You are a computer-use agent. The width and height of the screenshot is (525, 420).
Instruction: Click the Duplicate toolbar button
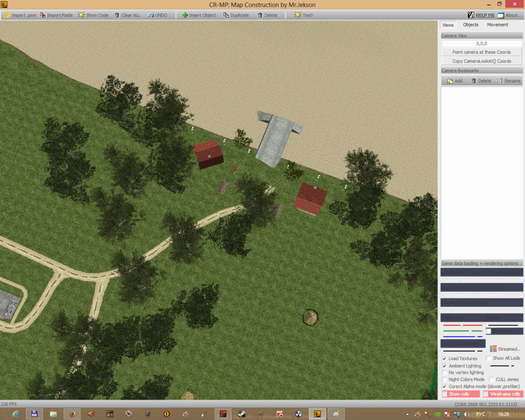[236, 15]
